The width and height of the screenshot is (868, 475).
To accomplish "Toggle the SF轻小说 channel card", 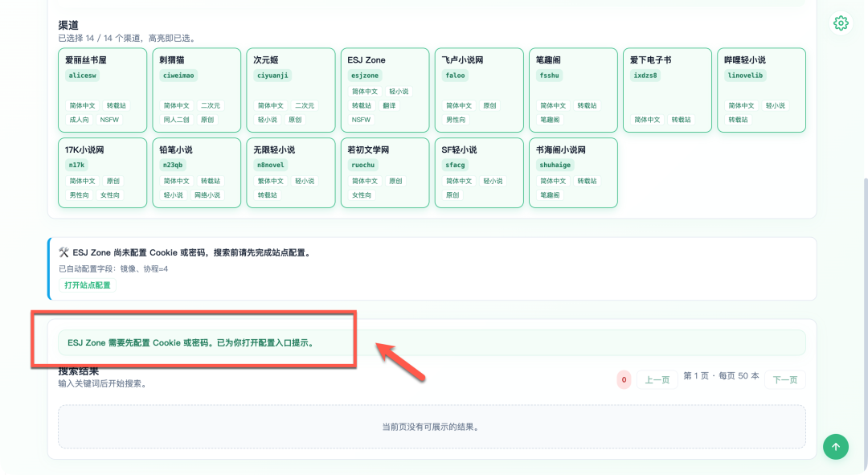I will coord(479,173).
